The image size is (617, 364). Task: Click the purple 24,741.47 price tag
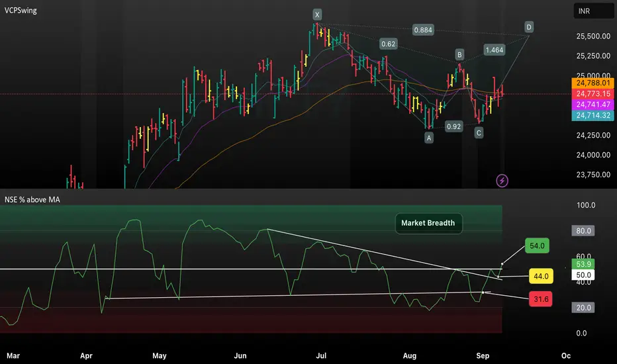click(593, 105)
